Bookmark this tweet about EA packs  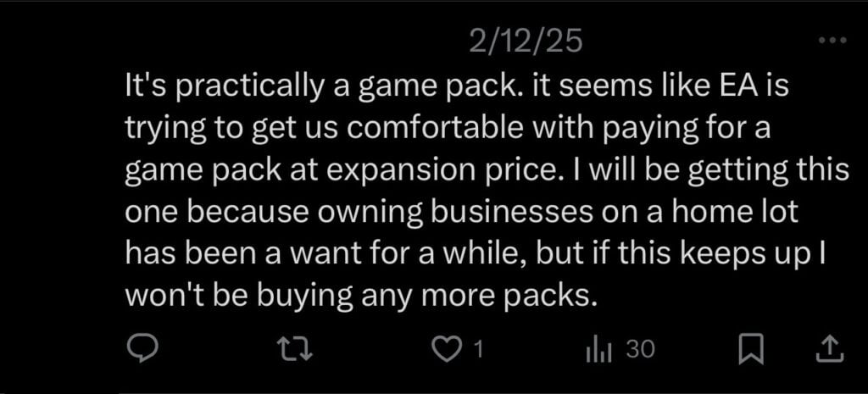(750, 348)
